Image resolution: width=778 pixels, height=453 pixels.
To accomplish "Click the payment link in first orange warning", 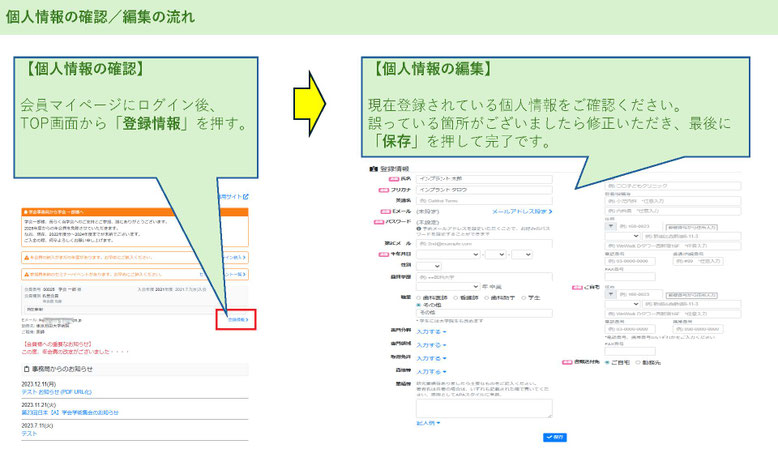I will click(235, 258).
